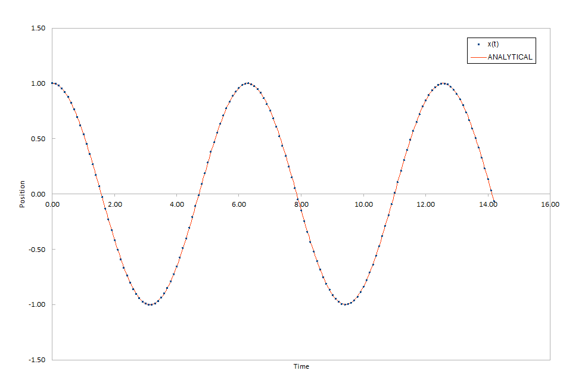Click the 8.00 x-axis label

coord(301,204)
